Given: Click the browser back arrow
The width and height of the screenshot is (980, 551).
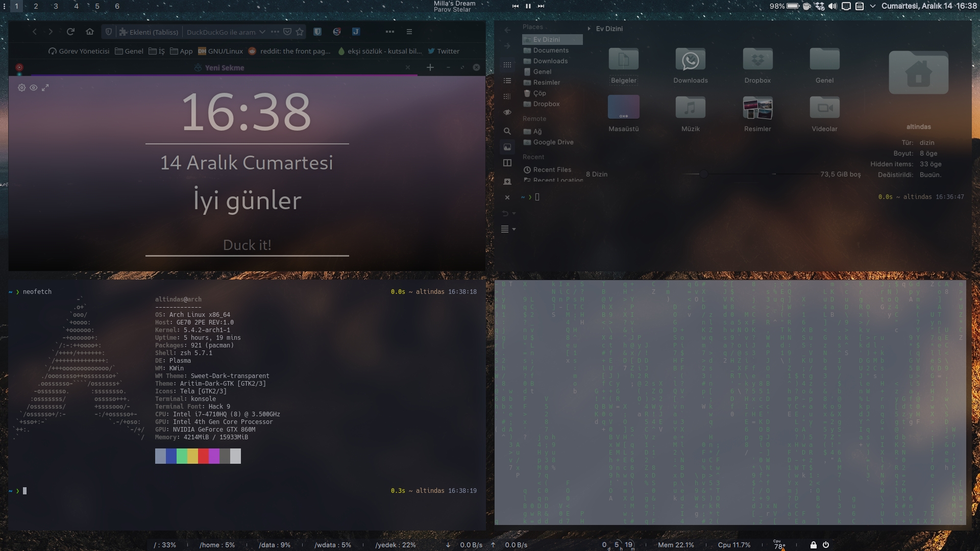Looking at the screenshot, I should click(x=34, y=32).
